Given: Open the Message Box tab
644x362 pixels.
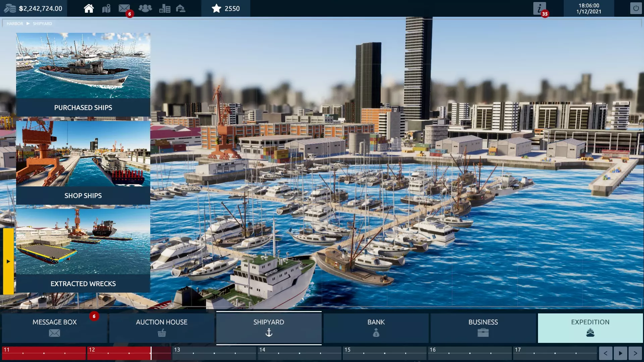Looking at the screenshot, I should pyautogui.click(x=54, y=327).
